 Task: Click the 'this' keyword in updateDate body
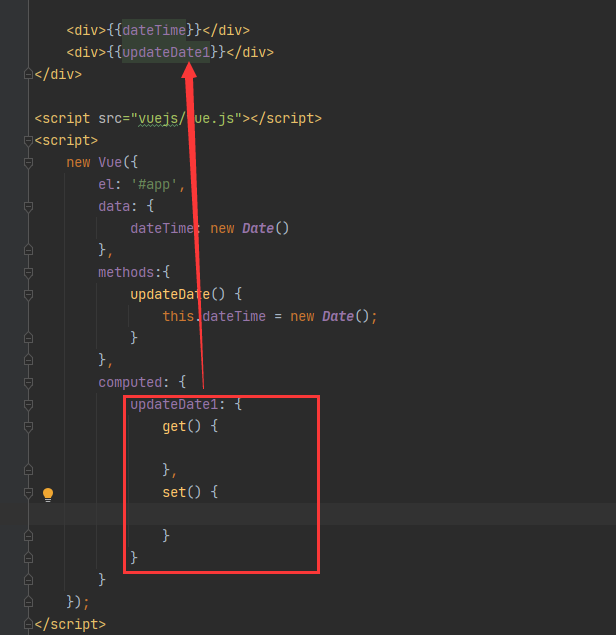[x=178, y=316]
